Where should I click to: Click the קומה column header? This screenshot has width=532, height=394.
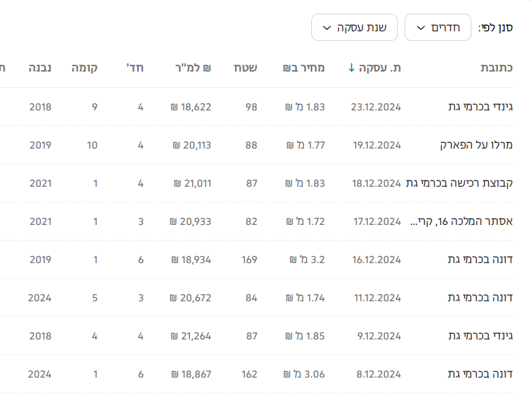pyautogui.click(x=84, y=68)
